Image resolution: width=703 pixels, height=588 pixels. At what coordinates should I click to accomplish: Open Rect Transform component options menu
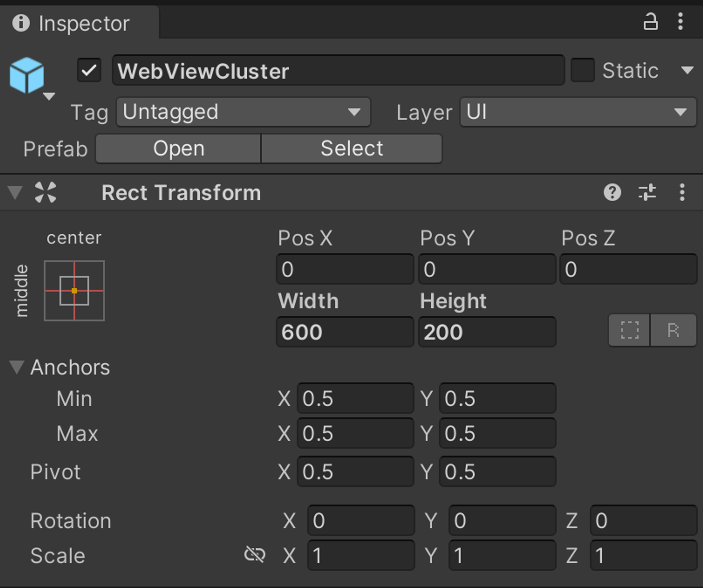click(682, 192)
